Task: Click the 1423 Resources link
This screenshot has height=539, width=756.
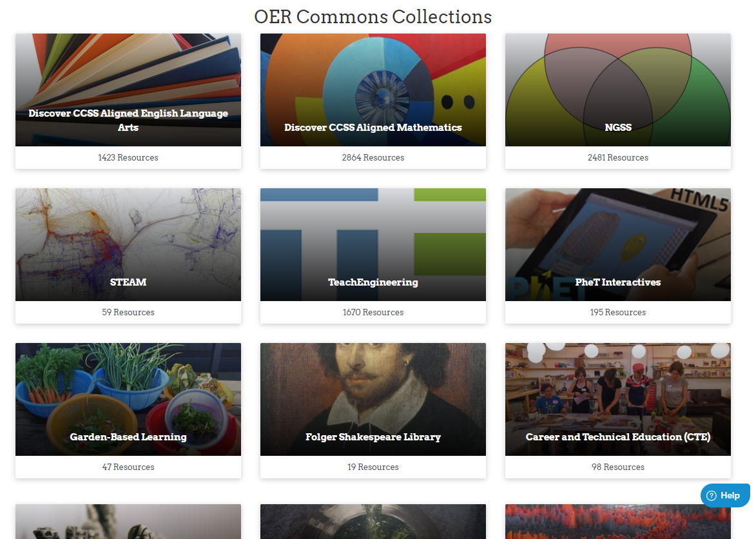Action: (x=128, y=158)
